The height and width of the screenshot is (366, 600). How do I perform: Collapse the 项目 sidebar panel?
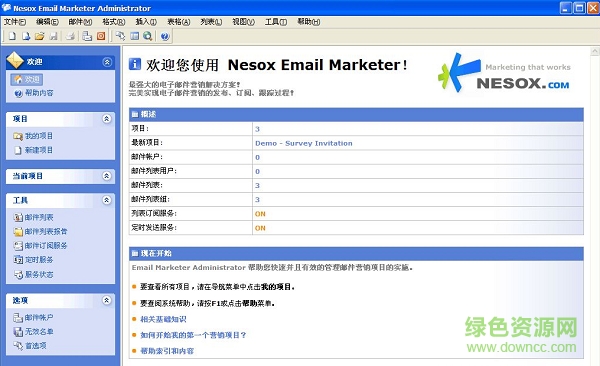pos(107,119)
